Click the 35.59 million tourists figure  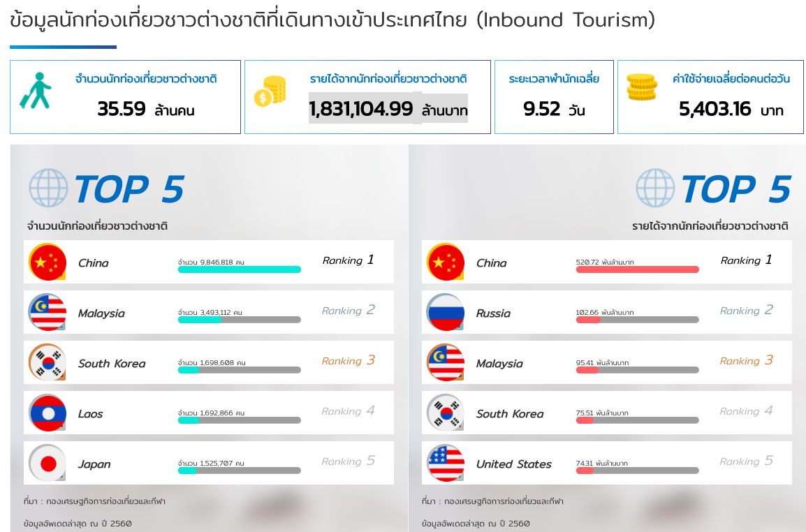(x=122, y=109)
